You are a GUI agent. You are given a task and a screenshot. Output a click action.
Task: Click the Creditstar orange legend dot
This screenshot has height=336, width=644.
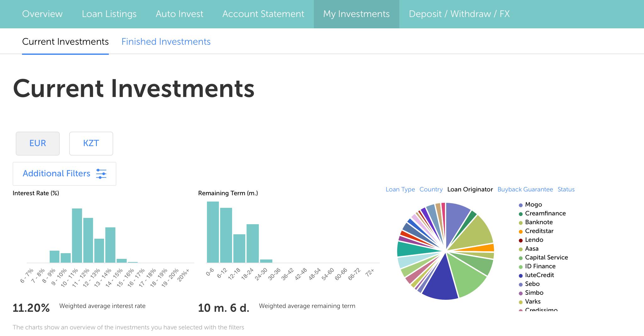click(520, 232)
